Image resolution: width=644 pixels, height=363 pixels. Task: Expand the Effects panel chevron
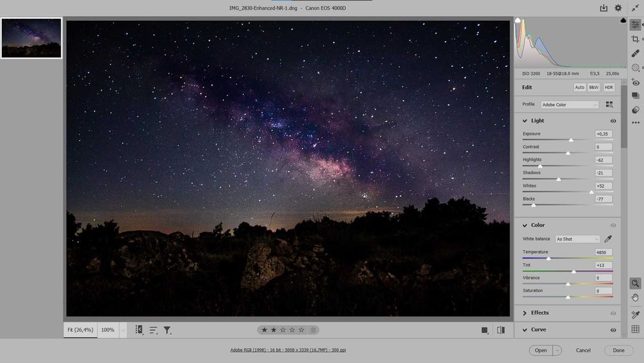coord(525,313)
